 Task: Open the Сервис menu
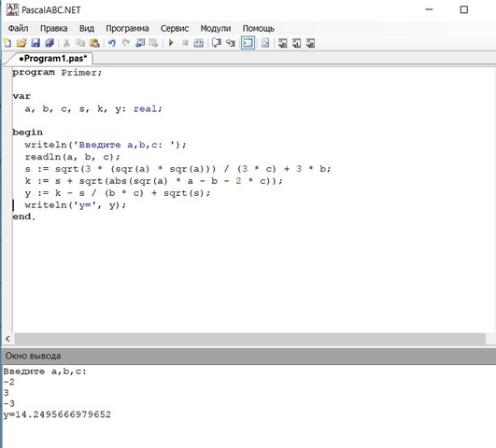coord(175,28)
